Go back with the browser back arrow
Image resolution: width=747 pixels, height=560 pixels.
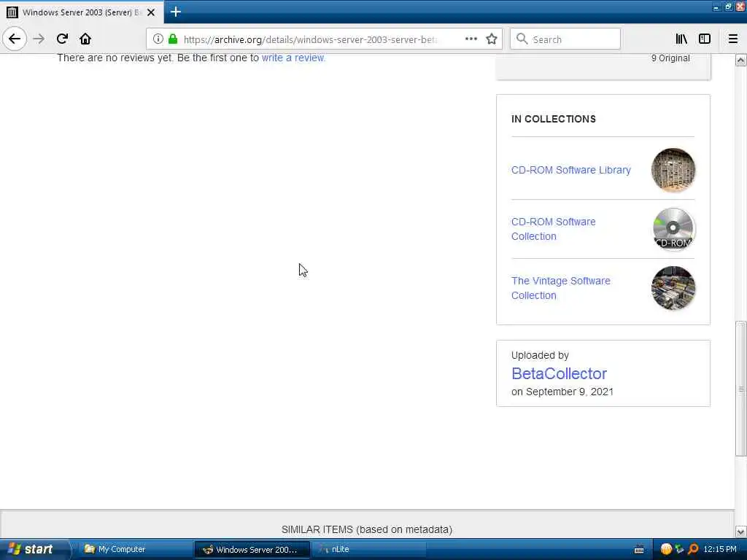15,39
